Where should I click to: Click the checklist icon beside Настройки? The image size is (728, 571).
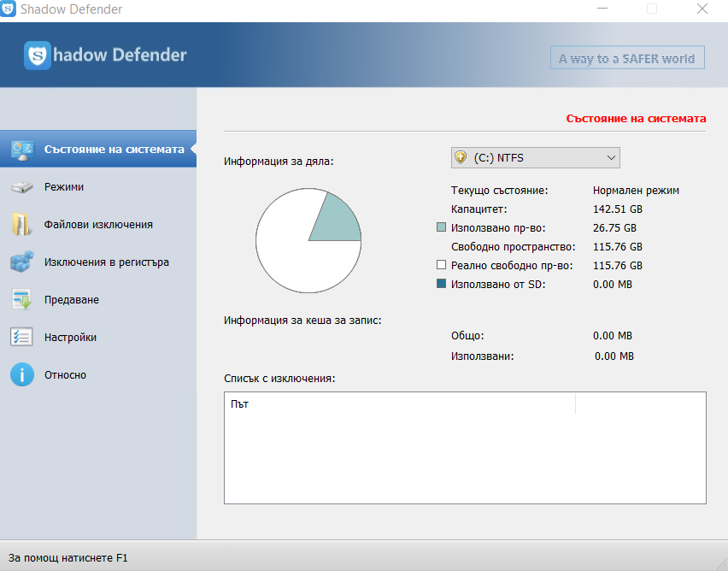[21, 338]
